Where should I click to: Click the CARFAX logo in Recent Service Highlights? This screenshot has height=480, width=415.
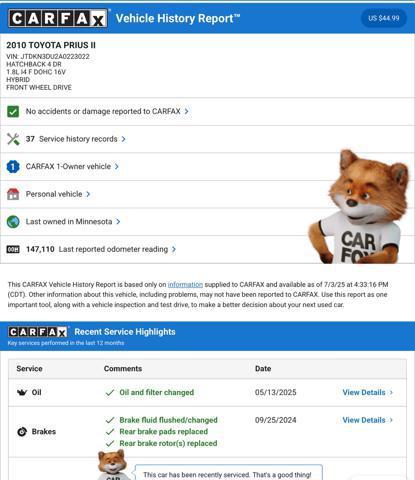tap(38, 332)
